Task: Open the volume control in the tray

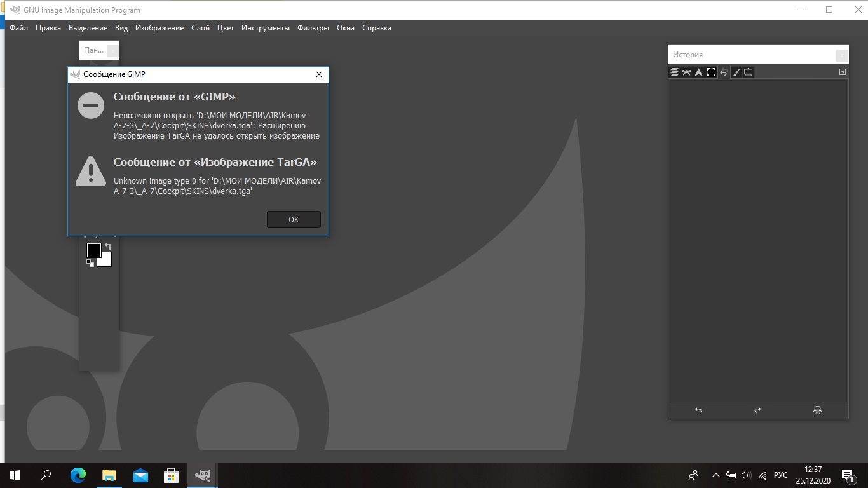Action: coord(746,475)
